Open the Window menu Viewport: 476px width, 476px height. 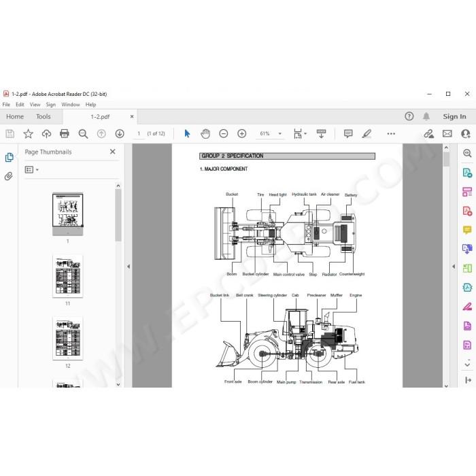[71, 105]
